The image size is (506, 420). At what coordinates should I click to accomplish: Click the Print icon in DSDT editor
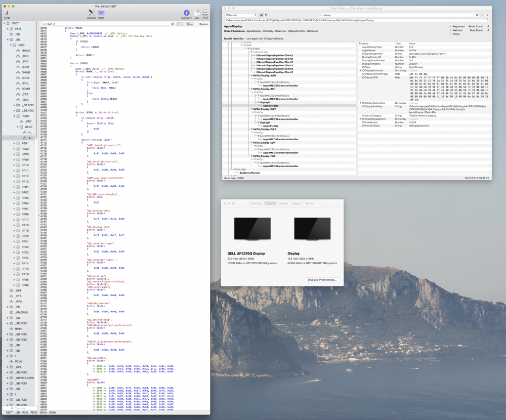click(205, 13)
